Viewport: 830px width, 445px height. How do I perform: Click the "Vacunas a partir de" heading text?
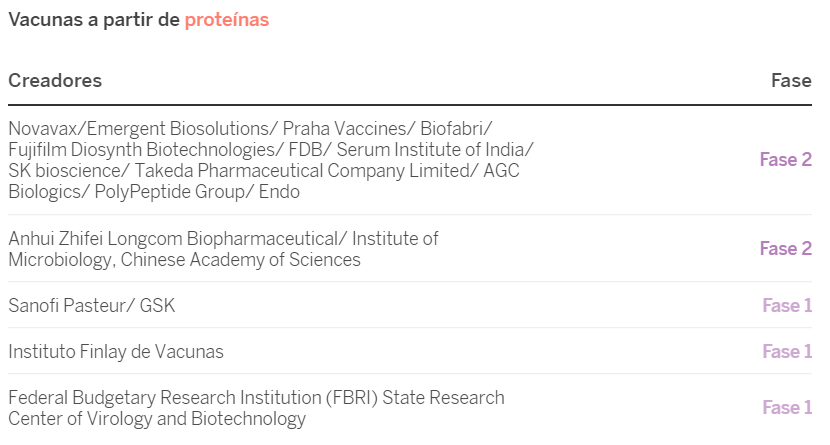point(94,19)
